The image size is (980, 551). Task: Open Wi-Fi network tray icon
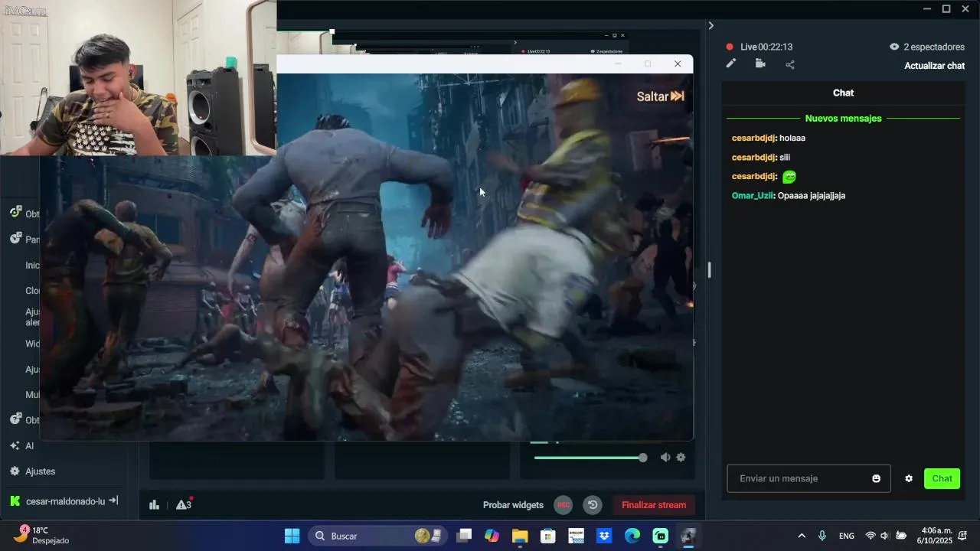coord(871,536)
